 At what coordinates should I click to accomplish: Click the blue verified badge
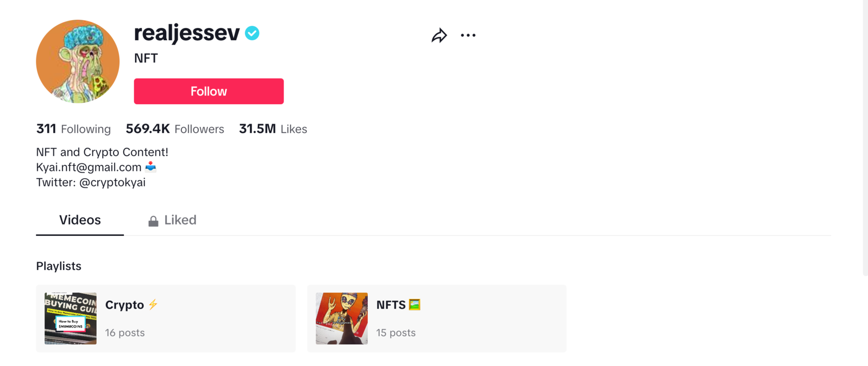tap(252, 33)
